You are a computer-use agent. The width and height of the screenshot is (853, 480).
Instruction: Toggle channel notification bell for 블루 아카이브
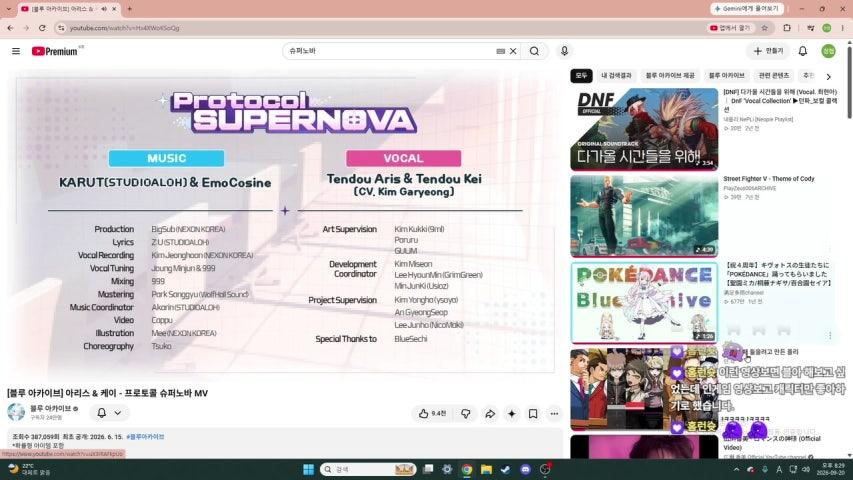coord(102,413)
